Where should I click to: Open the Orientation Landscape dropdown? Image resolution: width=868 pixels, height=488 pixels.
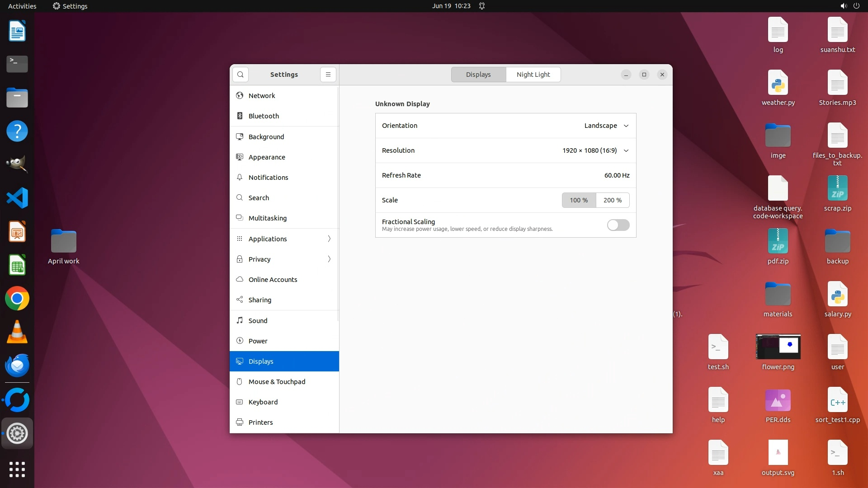coord(606,126)
